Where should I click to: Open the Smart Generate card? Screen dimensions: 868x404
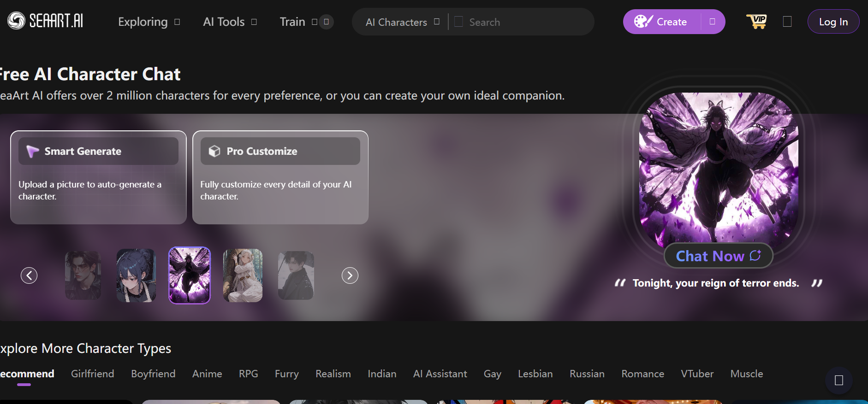98,177
